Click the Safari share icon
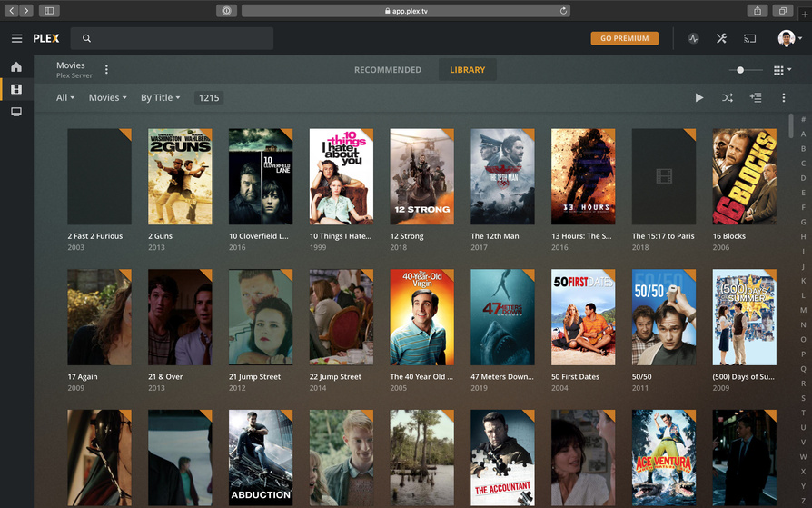The image size is (812, 508). (x=758, y=10)
